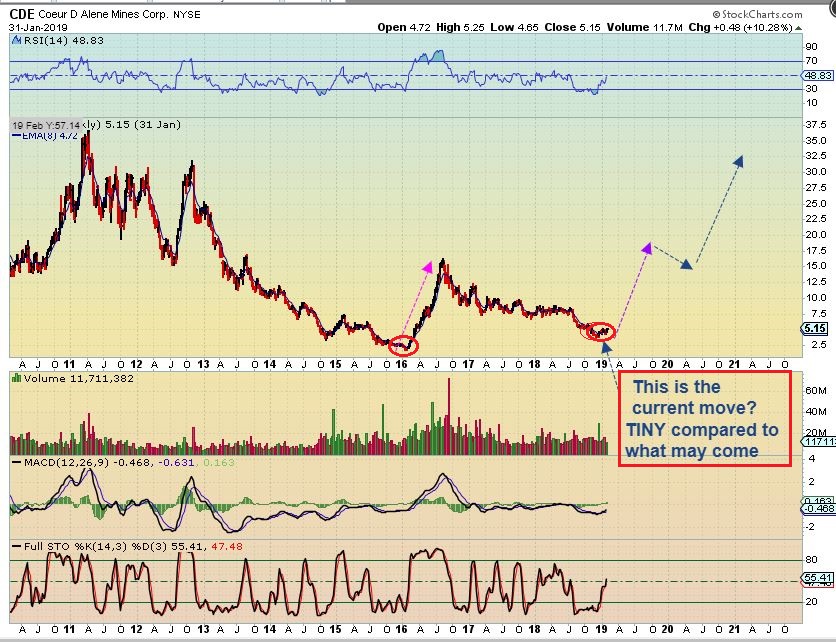Click the up triangle beside the Chg value

pos(798,28)
